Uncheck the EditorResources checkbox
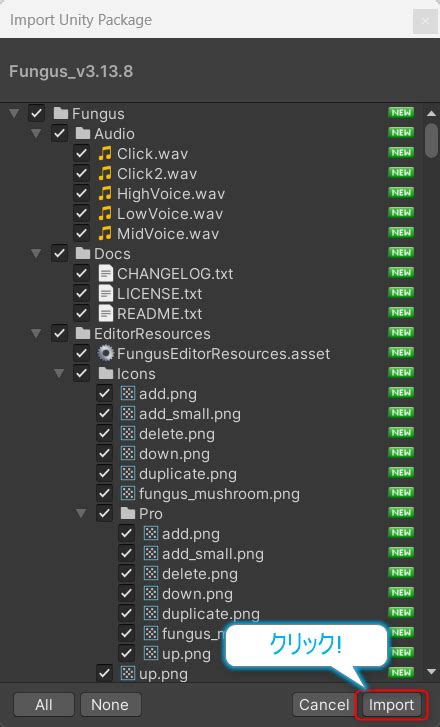Screen dimensions: 440x727 click(59, 333)
